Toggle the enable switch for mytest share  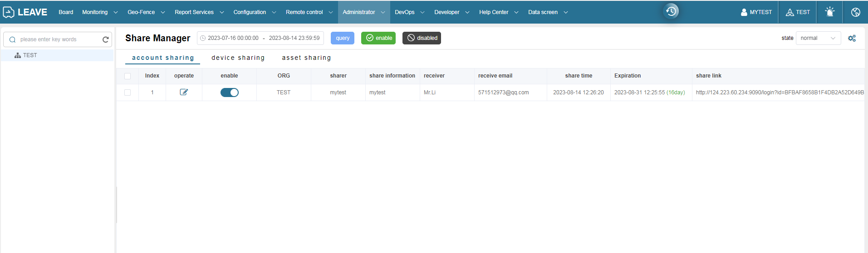coord(229,92)
